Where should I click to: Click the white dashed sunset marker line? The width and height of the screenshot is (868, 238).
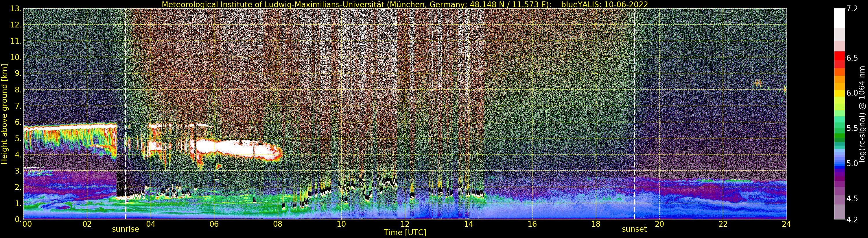click(634, 114)
